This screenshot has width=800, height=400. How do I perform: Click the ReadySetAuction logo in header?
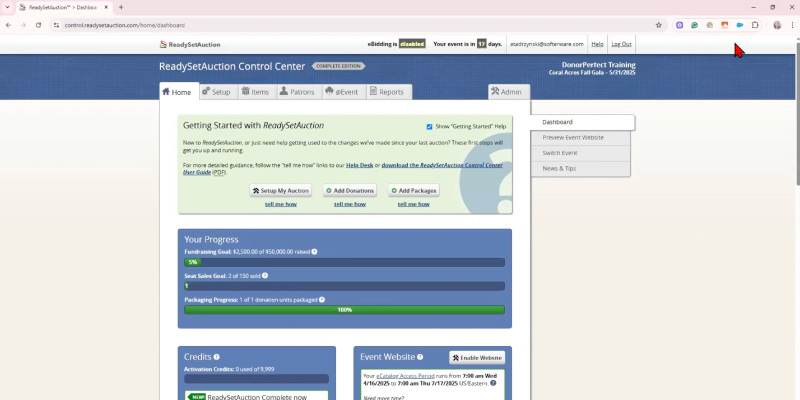[x=190, y=44]
